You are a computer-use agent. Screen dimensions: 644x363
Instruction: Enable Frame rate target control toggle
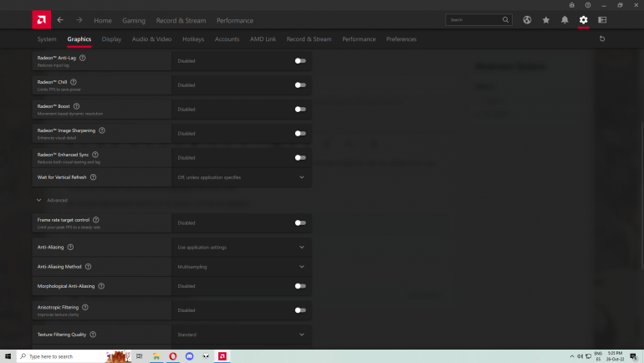(300, 223)
